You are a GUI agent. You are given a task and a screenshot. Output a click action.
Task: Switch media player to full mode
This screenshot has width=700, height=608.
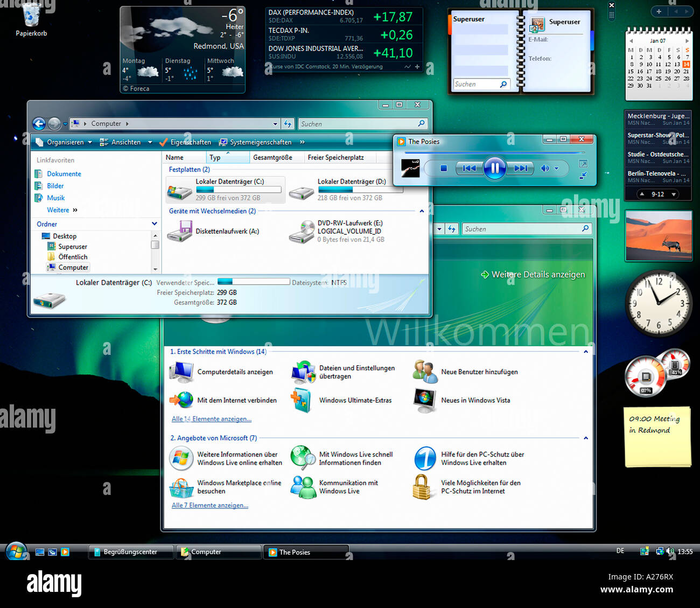point(583,164)
